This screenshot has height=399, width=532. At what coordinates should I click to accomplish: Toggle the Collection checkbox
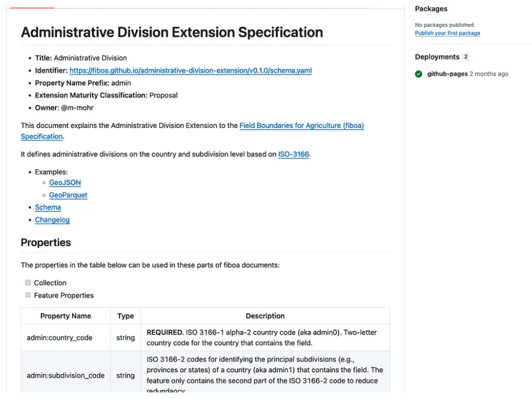(28, 283)
